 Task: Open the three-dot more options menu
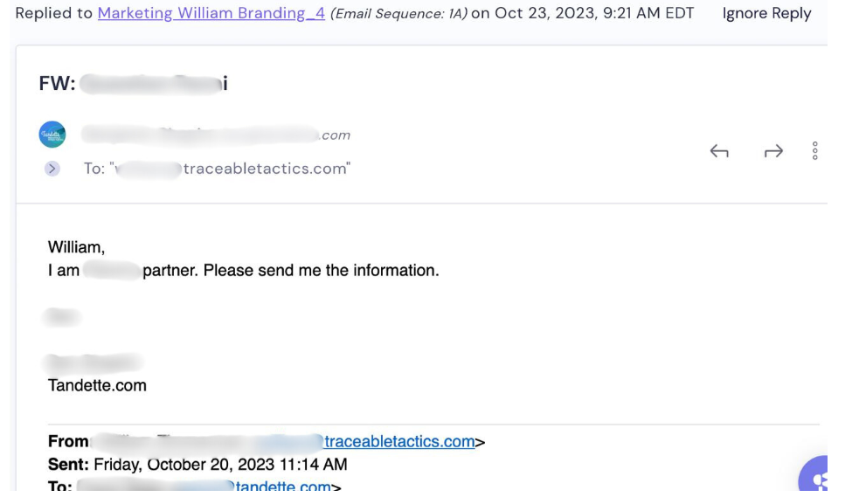[x=814, y=150]
